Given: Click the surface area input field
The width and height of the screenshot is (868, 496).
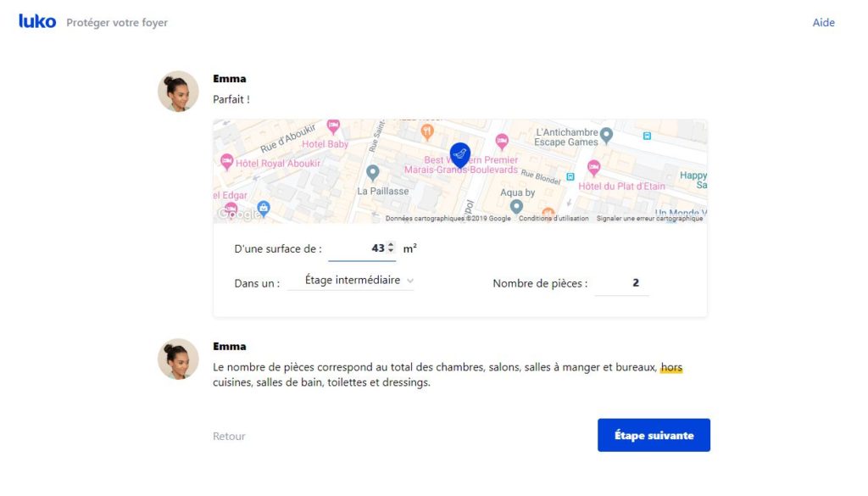Looking at the screenshot, I should point(362,248).
